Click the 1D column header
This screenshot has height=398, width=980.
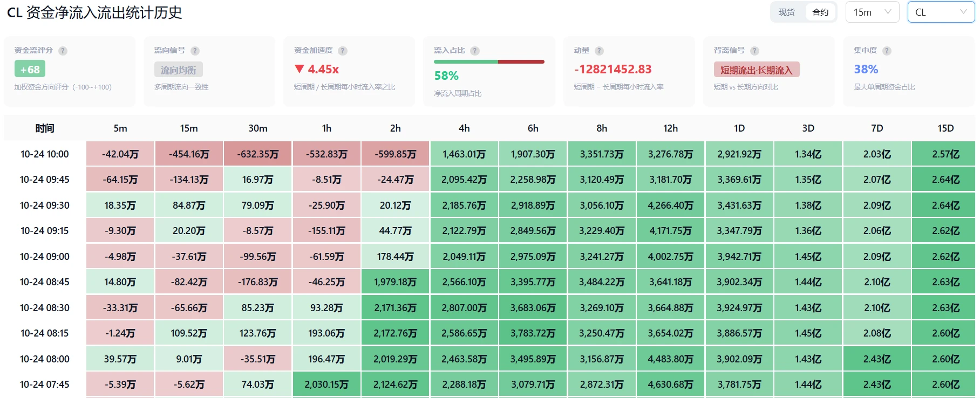pos(739,128)
